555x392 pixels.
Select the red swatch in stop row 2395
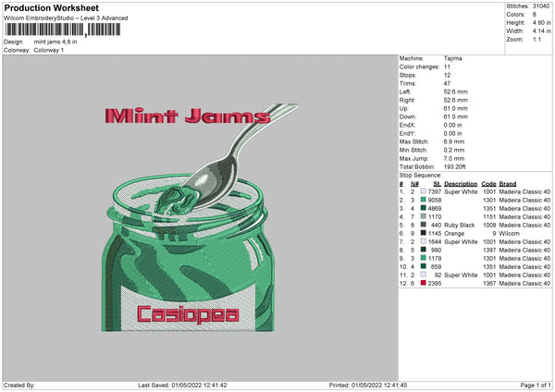(x=424, y=283)
